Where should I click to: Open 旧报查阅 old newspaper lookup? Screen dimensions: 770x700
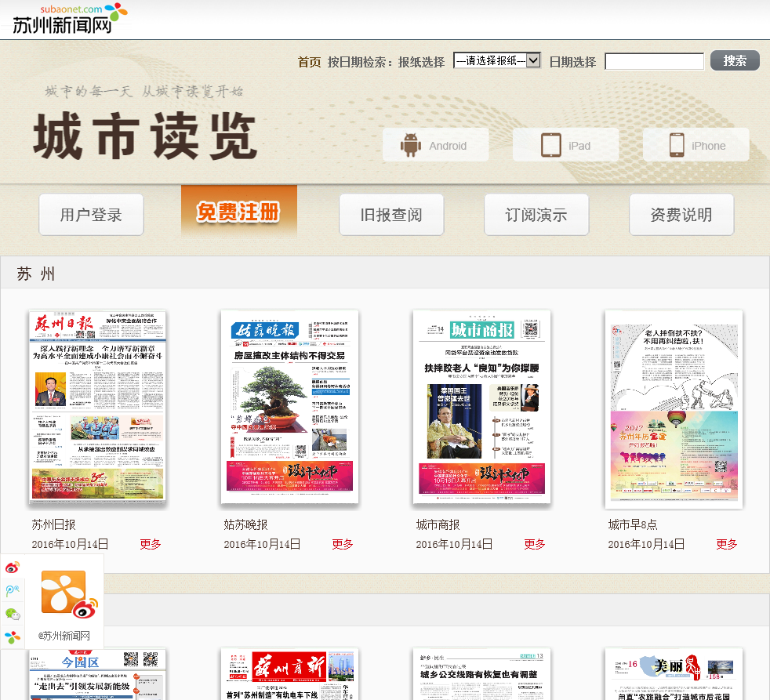click(391, 215)
